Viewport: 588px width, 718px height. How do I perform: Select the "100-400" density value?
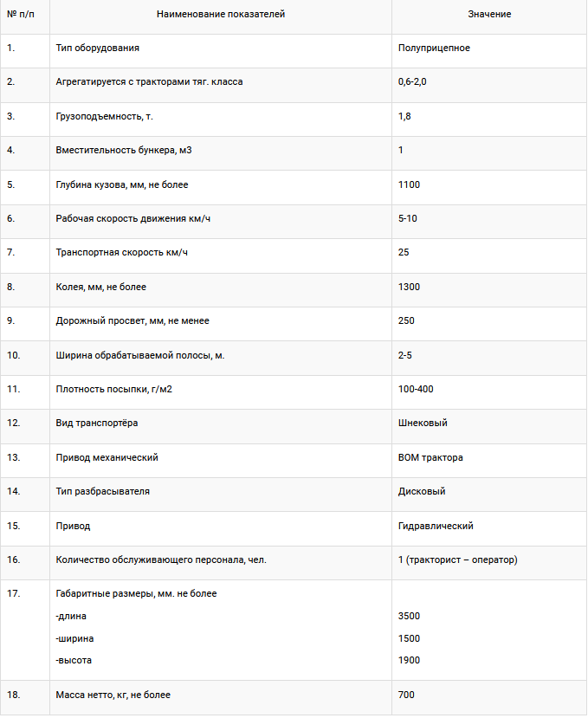pos(416,389)
